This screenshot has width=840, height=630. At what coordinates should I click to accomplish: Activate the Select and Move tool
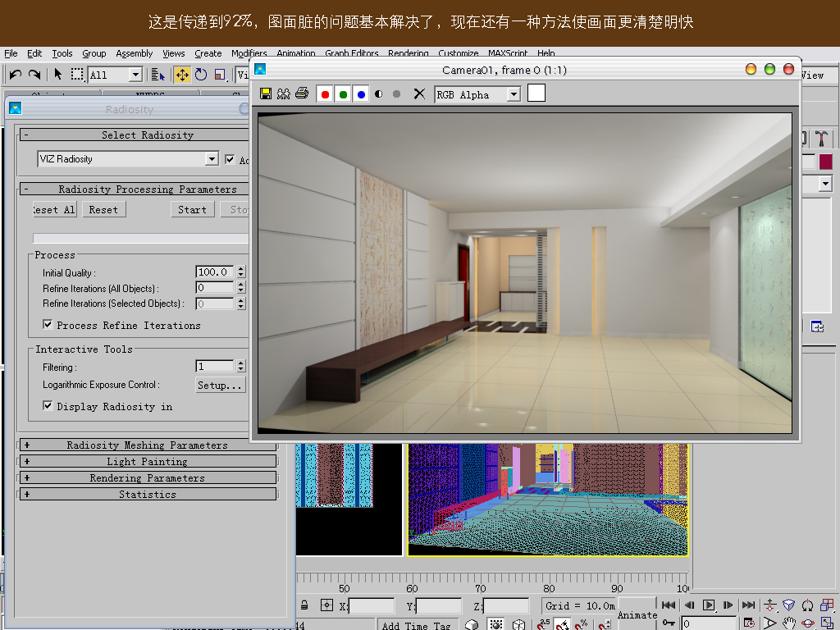[x=182, y=75]
